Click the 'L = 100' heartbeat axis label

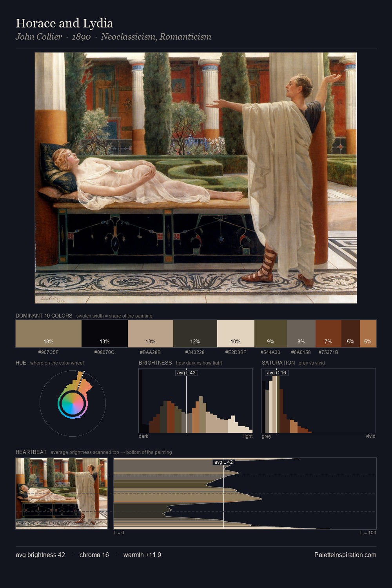[x=368, y=533]
